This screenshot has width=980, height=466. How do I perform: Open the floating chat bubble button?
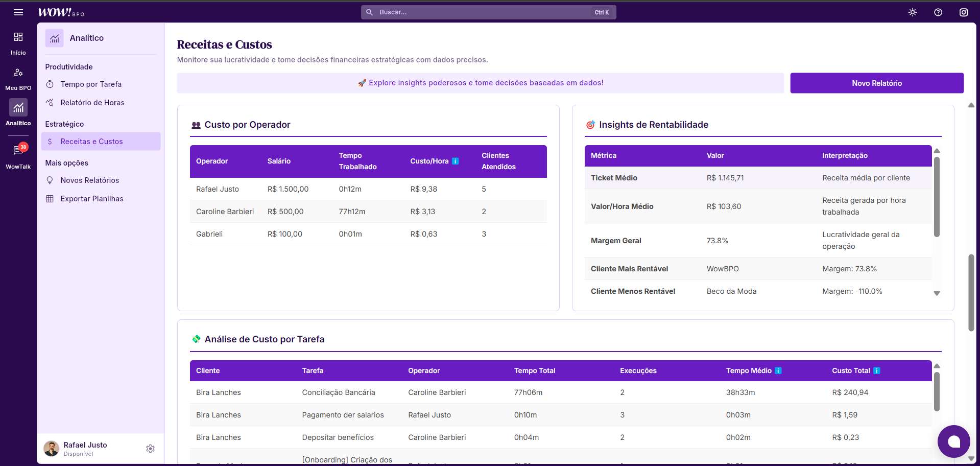point(953,441)
